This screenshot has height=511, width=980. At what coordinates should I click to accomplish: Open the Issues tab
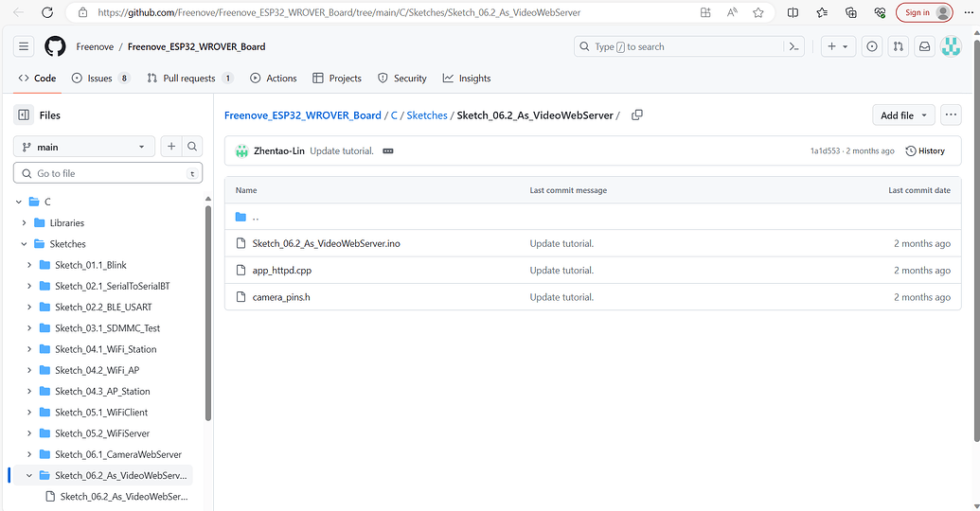(x=100, y=79)
